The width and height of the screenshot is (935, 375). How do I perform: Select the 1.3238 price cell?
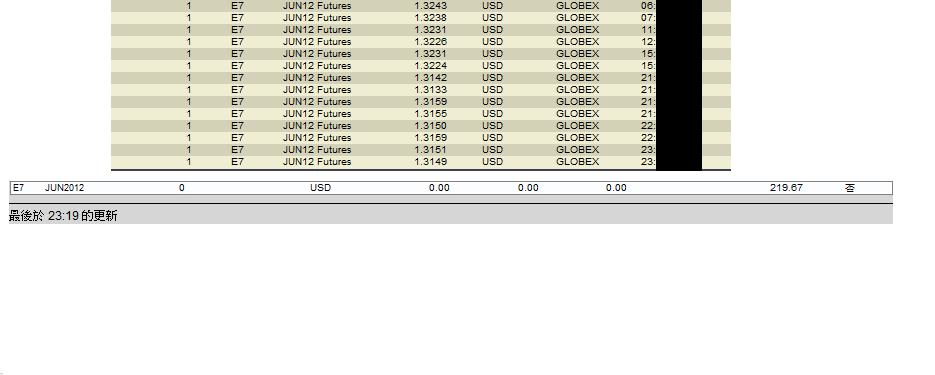[x=431, y=18]
